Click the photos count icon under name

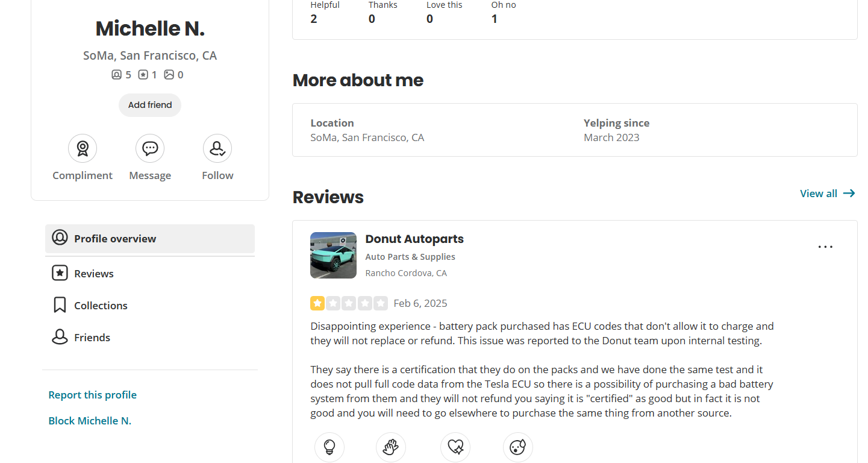pos(169,75)
